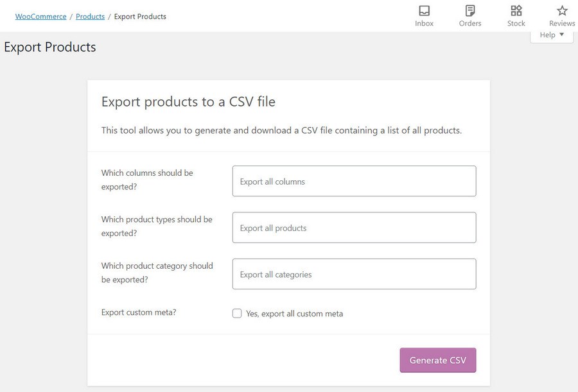Open the 'Export all categories' selector
The height and width of the screenshot is (392, 578).
(354, 274)
